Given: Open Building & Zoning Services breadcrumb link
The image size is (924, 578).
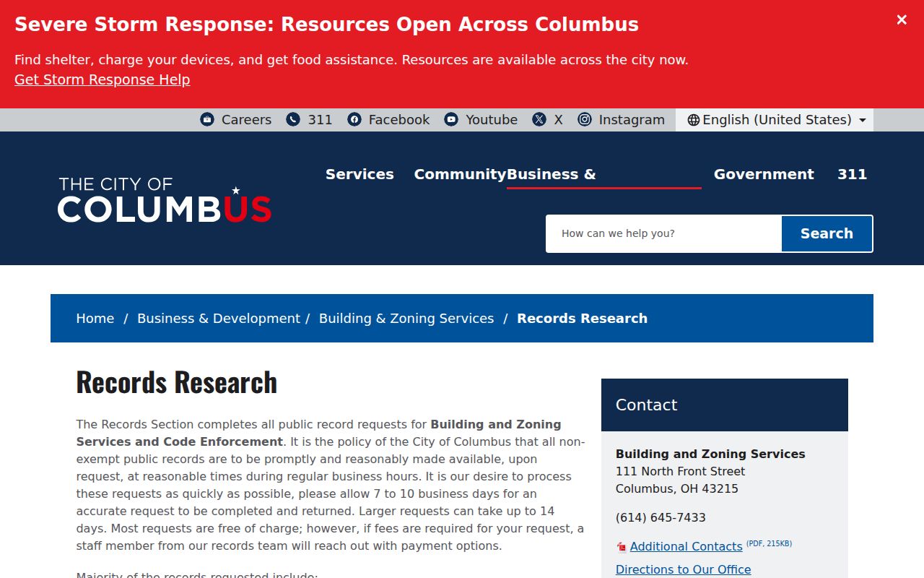Looking at the screenshot, I should click(x=406, y=319).
